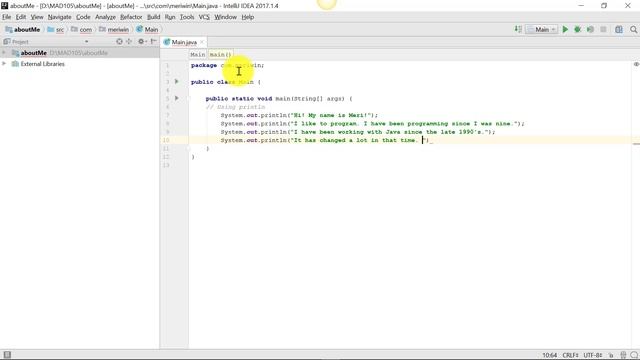Toggle tool window buttons icon bottom-left
This screenshot has width=640, height=360.
(x=7, y=355)
